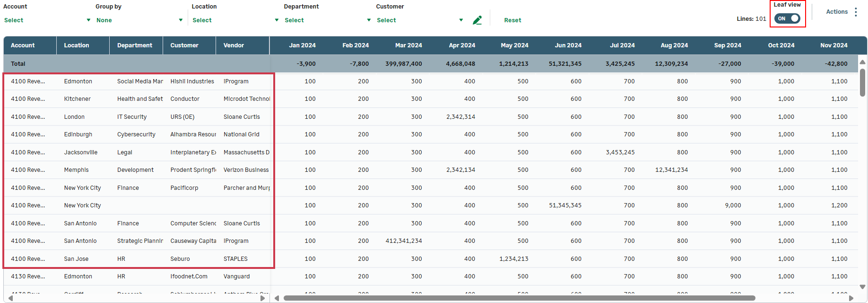
Task: Open the Department filter dropdown
Action: (327, 20)
